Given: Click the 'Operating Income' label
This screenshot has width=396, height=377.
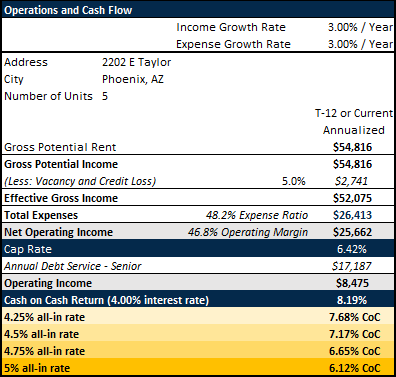Looking at the screenshot, I should (x=48, y=283).
